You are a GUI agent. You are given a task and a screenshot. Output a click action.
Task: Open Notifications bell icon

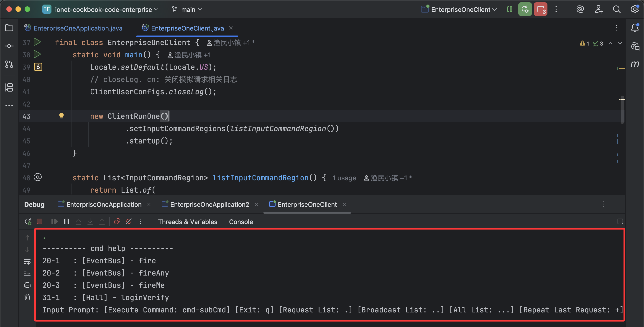[635, 28]
